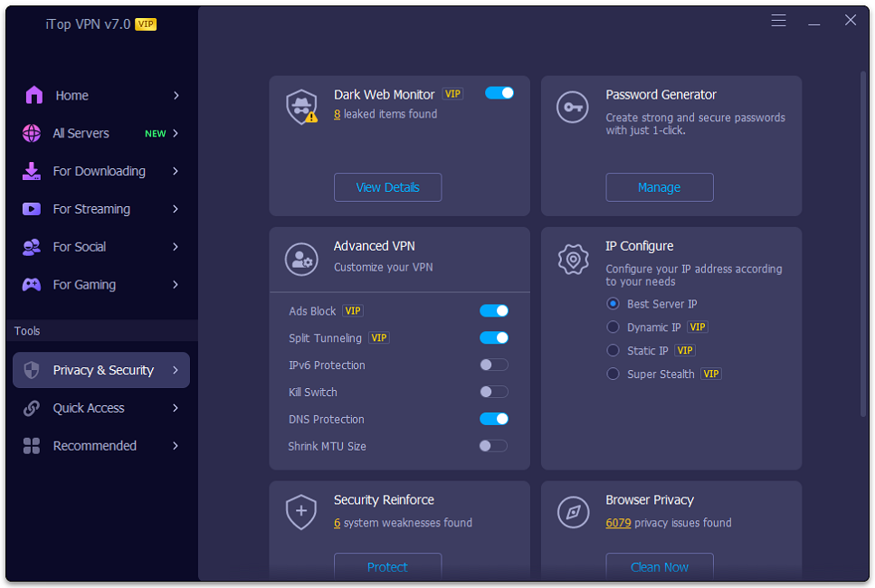This screenshot has width=875, height=588.
Task: Open the Recommended menu item
Action: pyautogui.click(x=101, y=446)
